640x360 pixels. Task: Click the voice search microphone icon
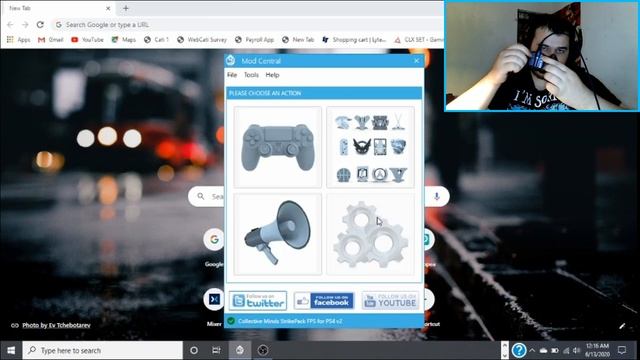437,196
